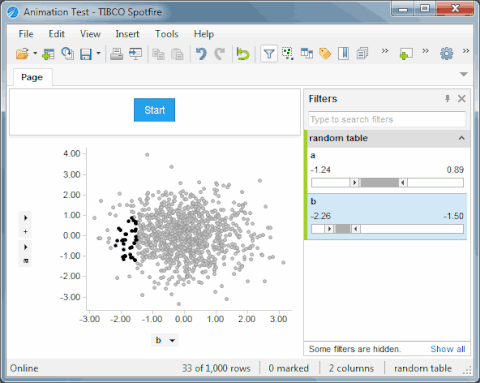Toggle the Filters panel funnel button

[x=269, y=54]
